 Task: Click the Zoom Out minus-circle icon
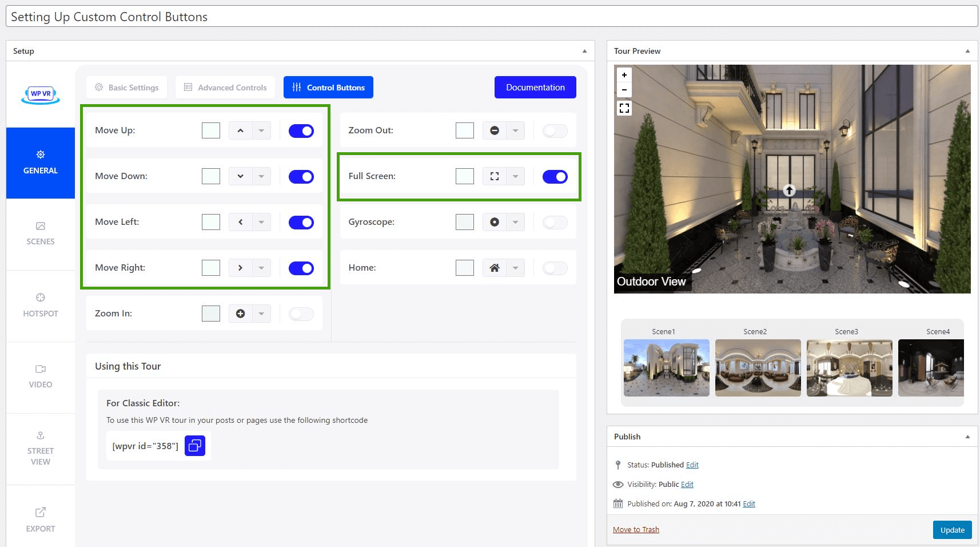pyautogui.click(x=495, y=130)
